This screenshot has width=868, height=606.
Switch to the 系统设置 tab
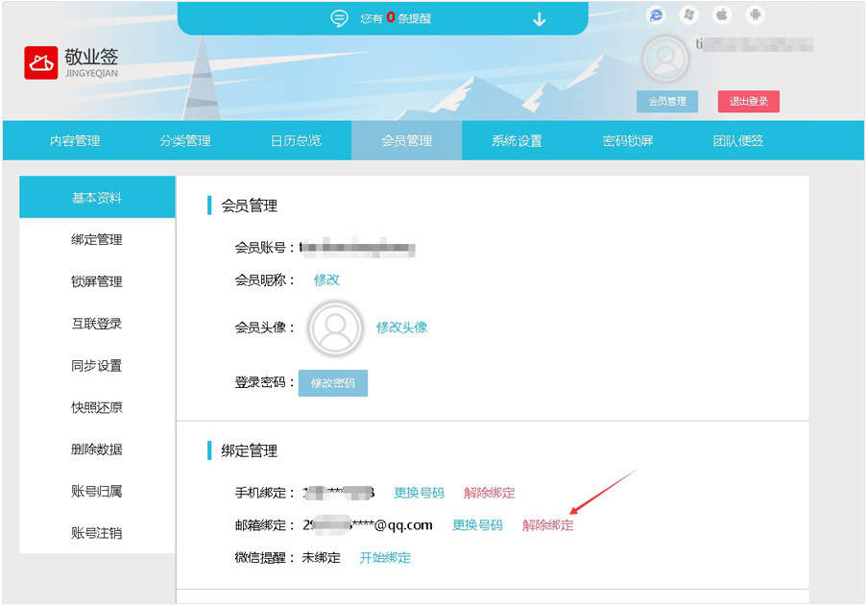(x=517, y=141)
